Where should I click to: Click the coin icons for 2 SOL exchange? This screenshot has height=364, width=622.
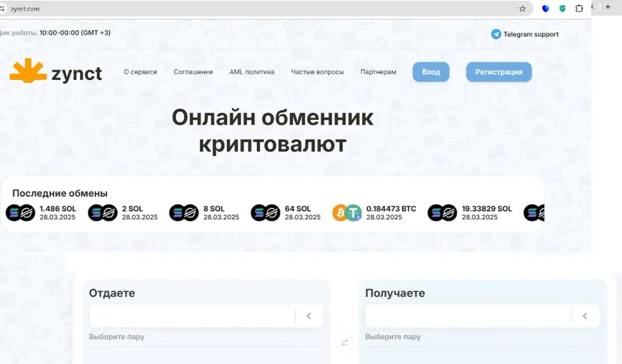pos(103,213)
